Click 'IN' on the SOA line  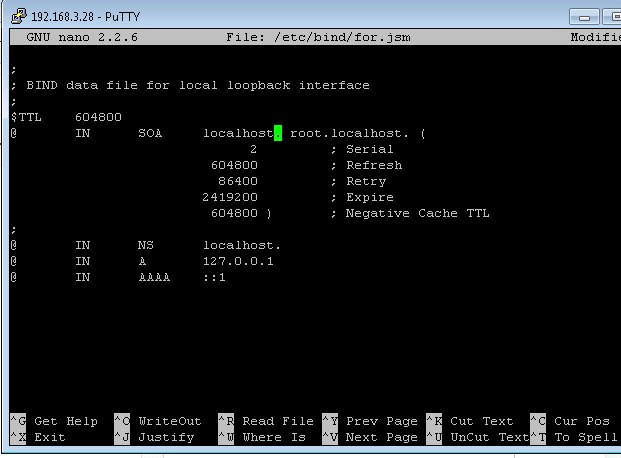pyautogui.click(x=83, y=133)
